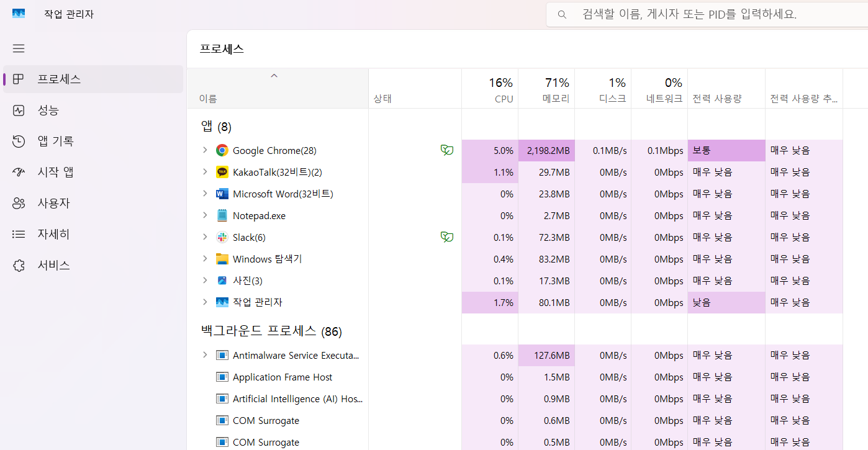Sort by the 디스크 column header
The height and width of the screenshot is (450, 868).
click(x=603, y=89)
